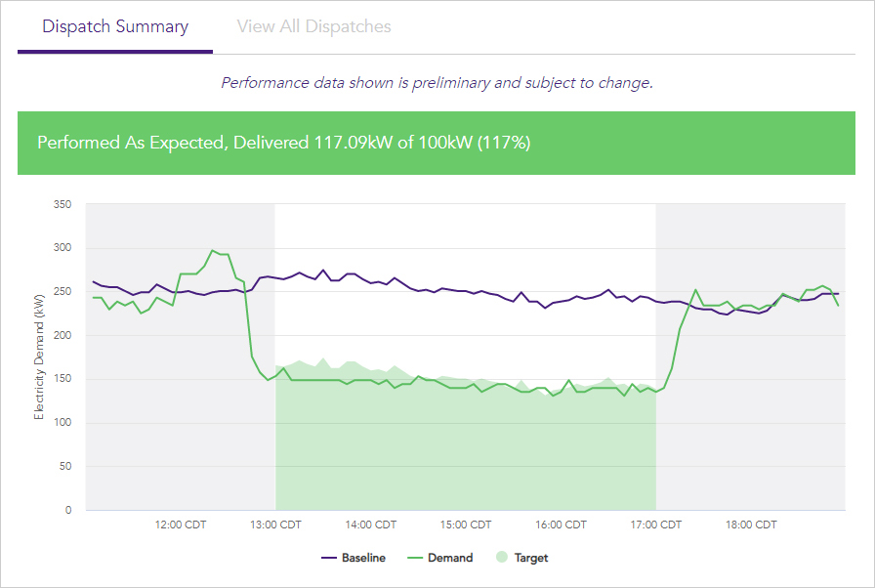Switch to the Dispatch Summary tab
Image resolution: width=875 pixels, height=588 pixels.
(x=115, y=26)
